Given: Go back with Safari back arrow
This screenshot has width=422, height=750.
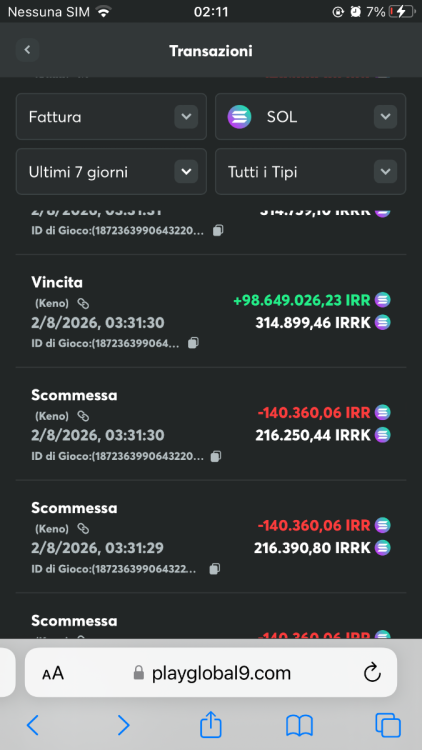Looking at the screenshot, I should click(33, 726).
